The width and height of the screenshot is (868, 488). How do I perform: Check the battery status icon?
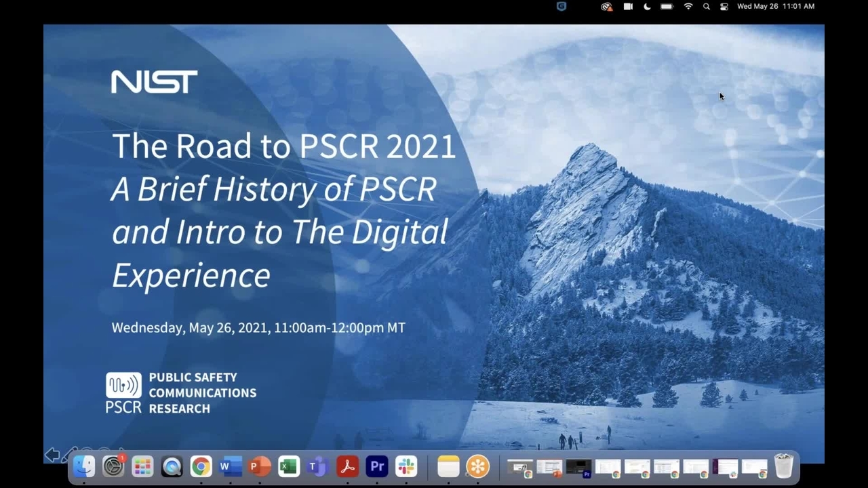pos(667,6)
